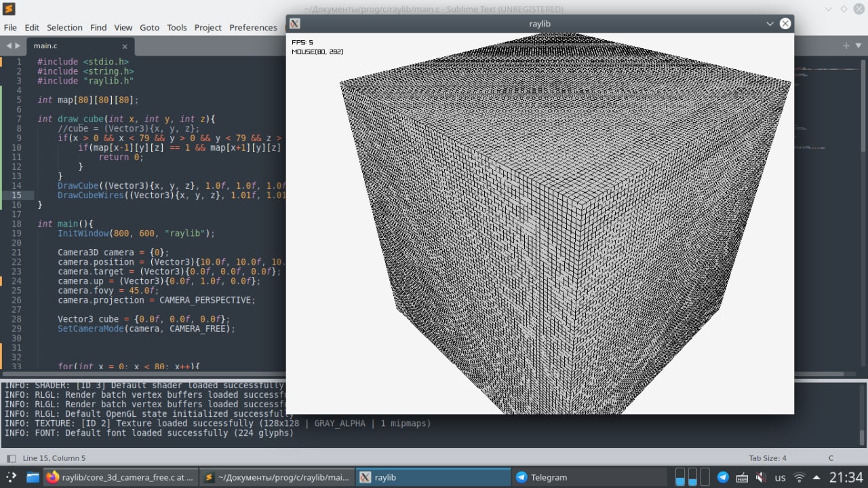Expand the hidden system tray icons
868x488 pixels.
point(816,477)
